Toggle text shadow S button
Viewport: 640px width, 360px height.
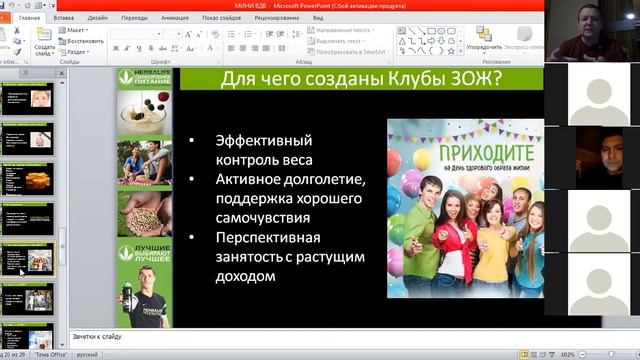151,48
